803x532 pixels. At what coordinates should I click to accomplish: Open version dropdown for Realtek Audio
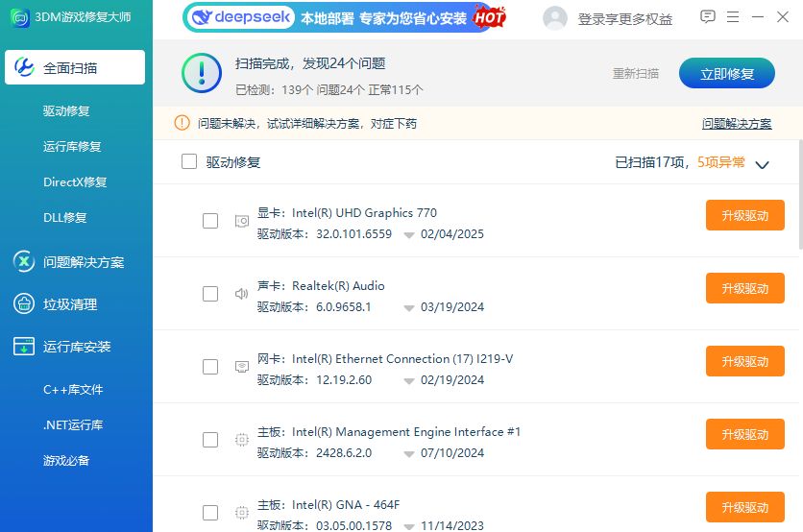click(x=408, y=307)
